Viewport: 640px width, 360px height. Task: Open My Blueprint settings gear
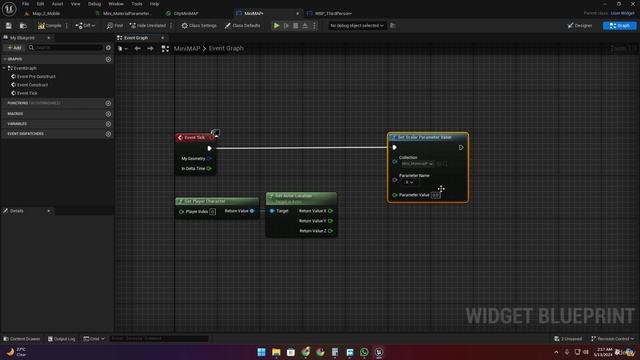[108, 48]
